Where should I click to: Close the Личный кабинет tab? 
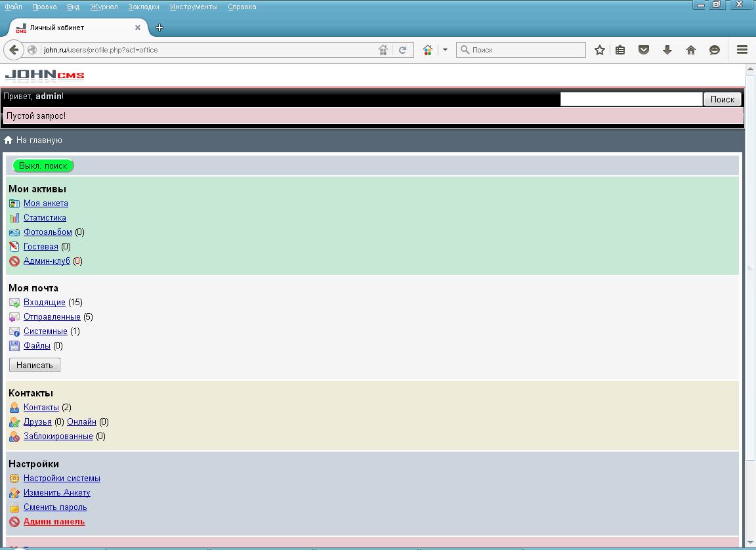(x=138, y=28)
